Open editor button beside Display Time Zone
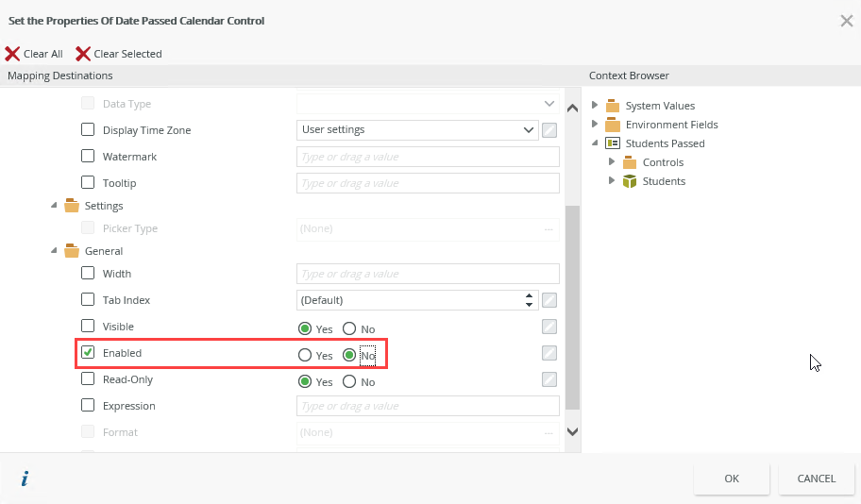The height and width of the screenshot is (504, 861). click(x=549, y=130)
